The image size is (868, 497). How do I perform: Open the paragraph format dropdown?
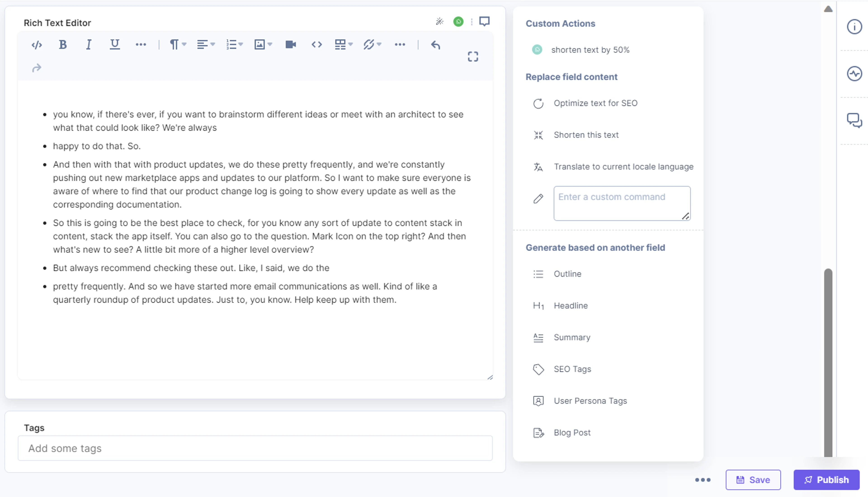(x=178, y=45)
